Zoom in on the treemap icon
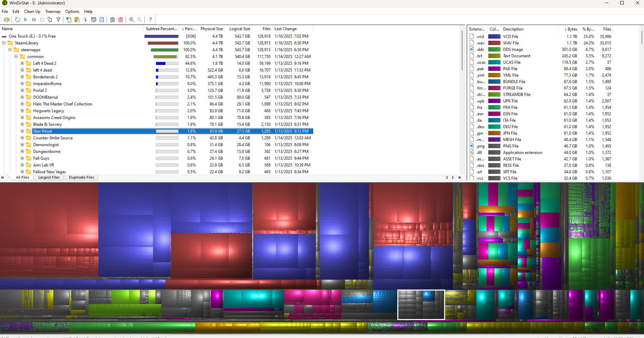Viewport: 644px width, 338px height. click(132, 19)
